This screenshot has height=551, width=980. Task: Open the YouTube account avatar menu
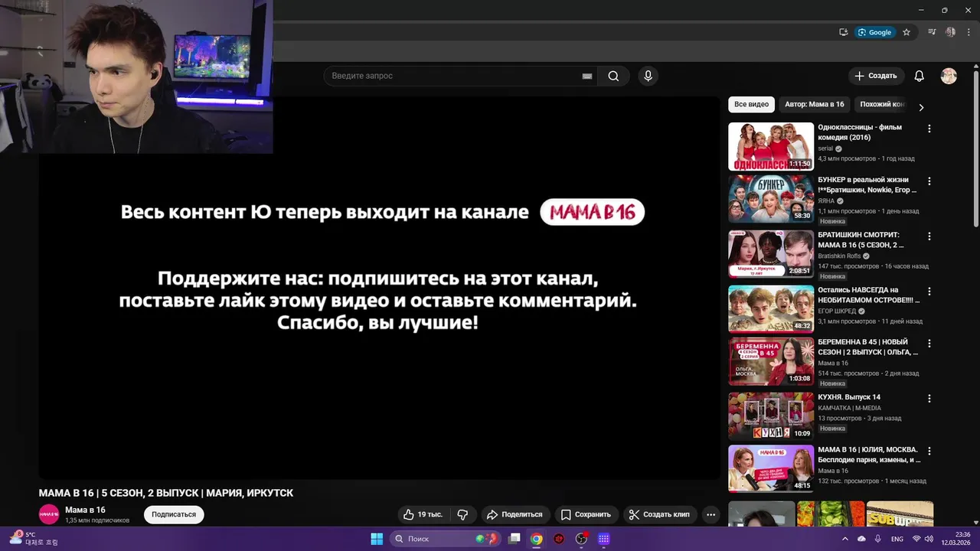(x=949, y=76)
